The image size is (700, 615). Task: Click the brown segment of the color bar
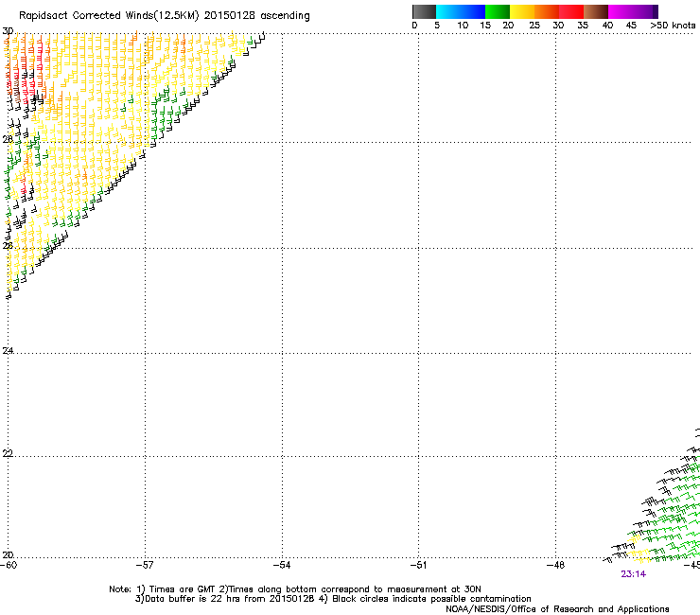click(596, 11)
